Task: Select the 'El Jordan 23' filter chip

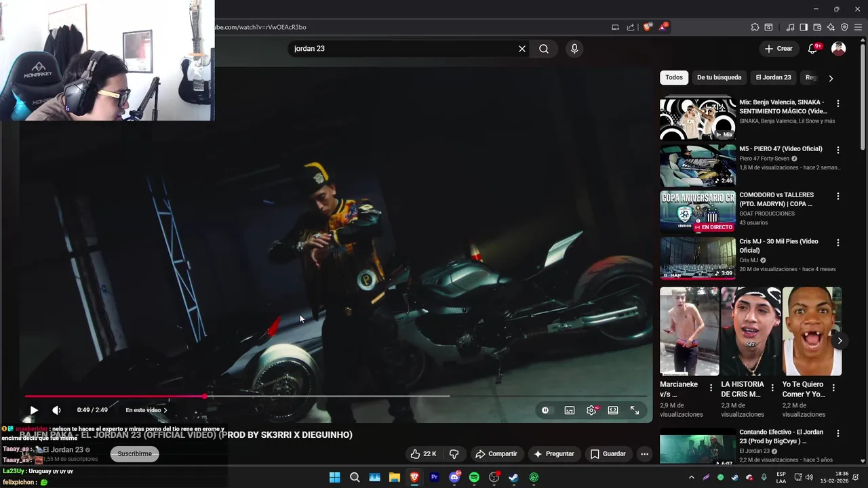Action: click(x=773, y=77)
